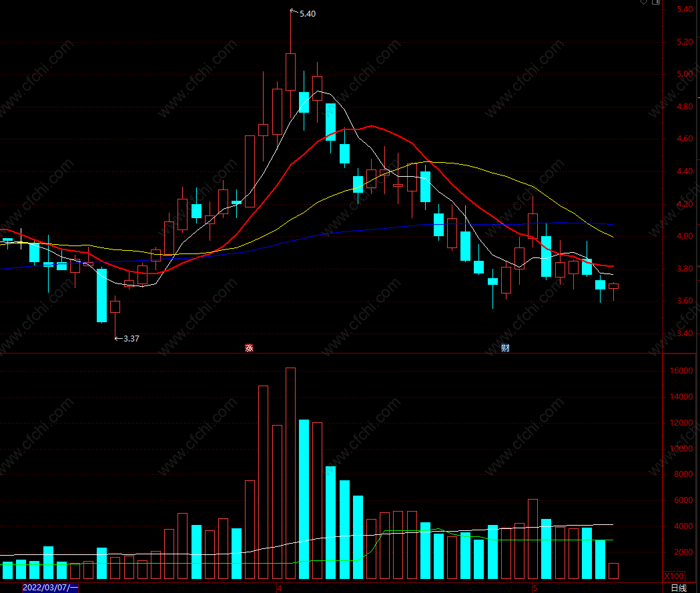The height and width of the screenshot is (593, 700).
Task: Select the tallest volume bar above 16000
Action: click(x=290, y=473)
